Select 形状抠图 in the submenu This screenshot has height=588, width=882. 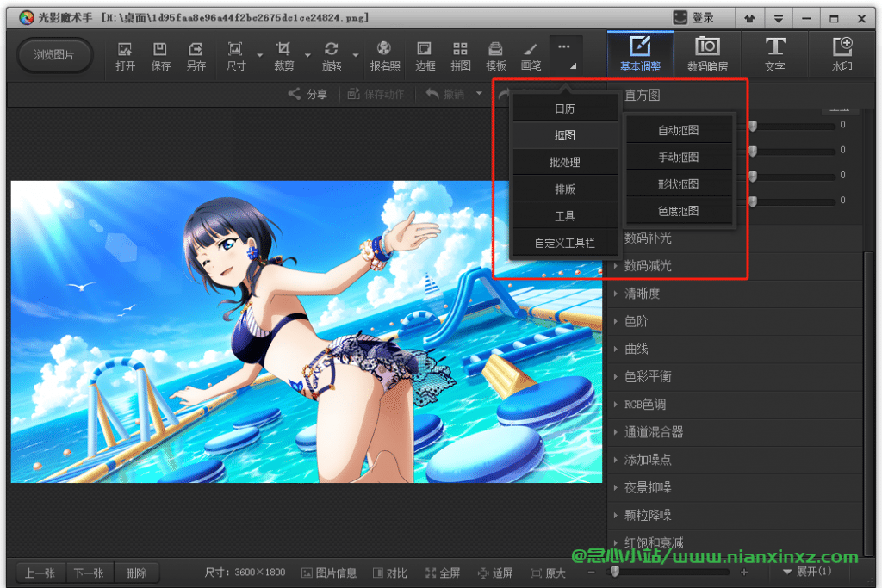(679, 184)
